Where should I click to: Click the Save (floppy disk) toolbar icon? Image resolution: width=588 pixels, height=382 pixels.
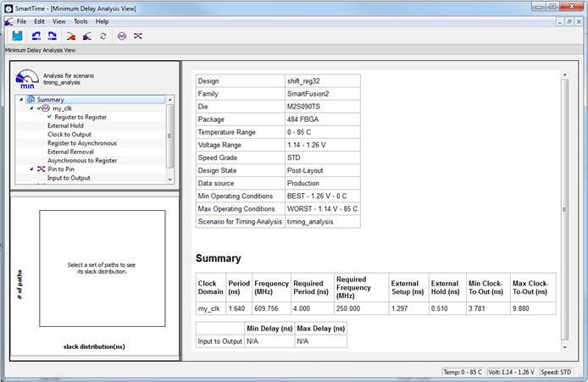[x=16, y=36]
